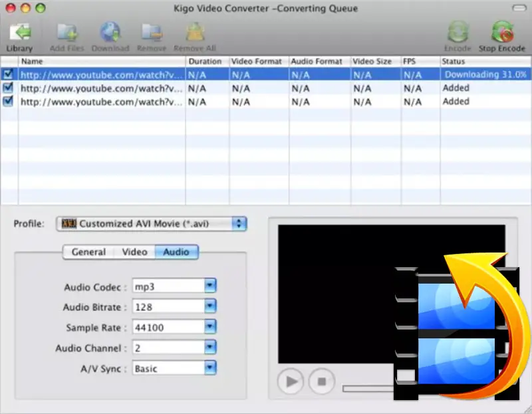Open the Profile dropdown Customized AVI Movie
Image resolution: width=532 pixels, height=414 pixels.
pyautogui.click(x=152, y=224)
